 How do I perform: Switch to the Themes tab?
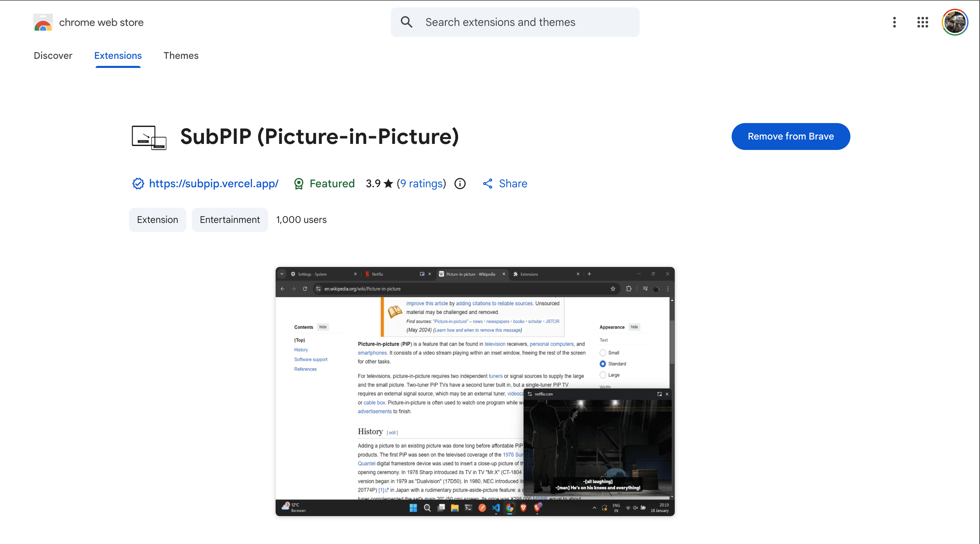[181, 55]
